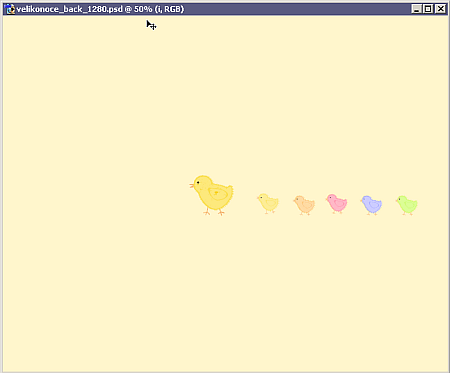Image resolution: width=450 pixels, height=373 pixels.
Task: Select the large yellow hen on canvas
Action: point(212,195)
